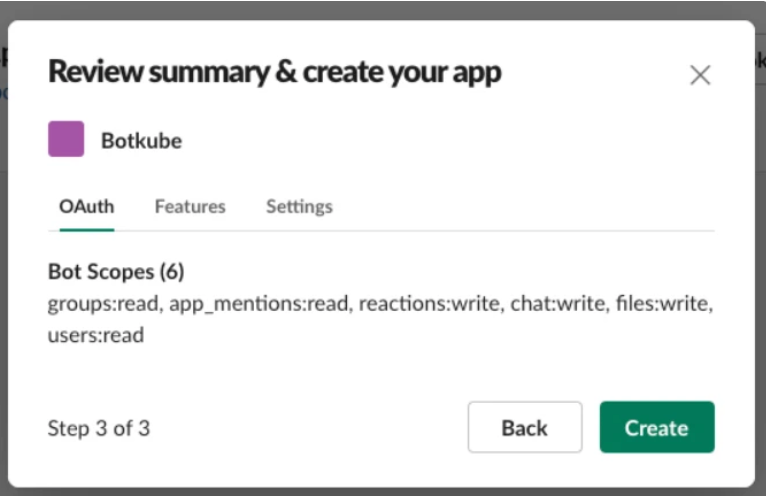This screenshot has width=766, height=496.
Task: Close the review summary dialog
Action: click(x=700, y=75)
